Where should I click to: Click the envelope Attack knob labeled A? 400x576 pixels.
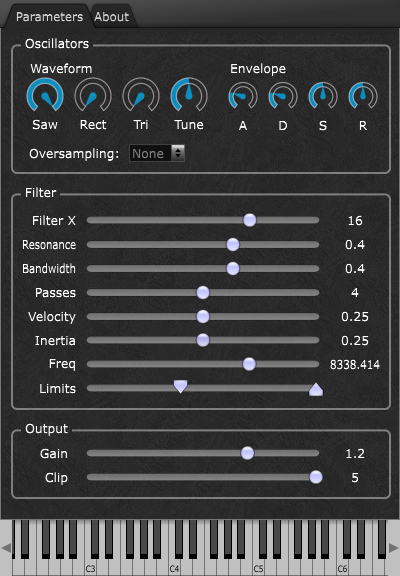[243, 96]
